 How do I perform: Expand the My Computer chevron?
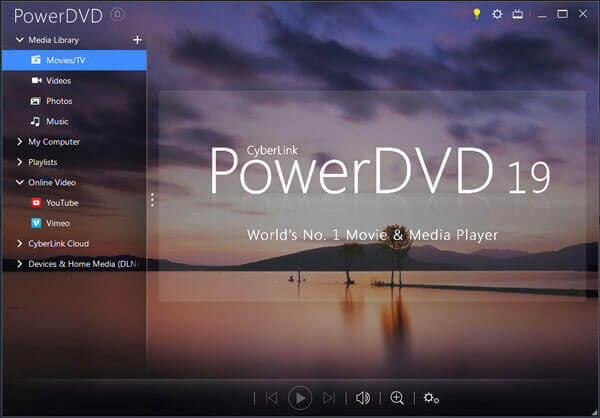point(20,142)
